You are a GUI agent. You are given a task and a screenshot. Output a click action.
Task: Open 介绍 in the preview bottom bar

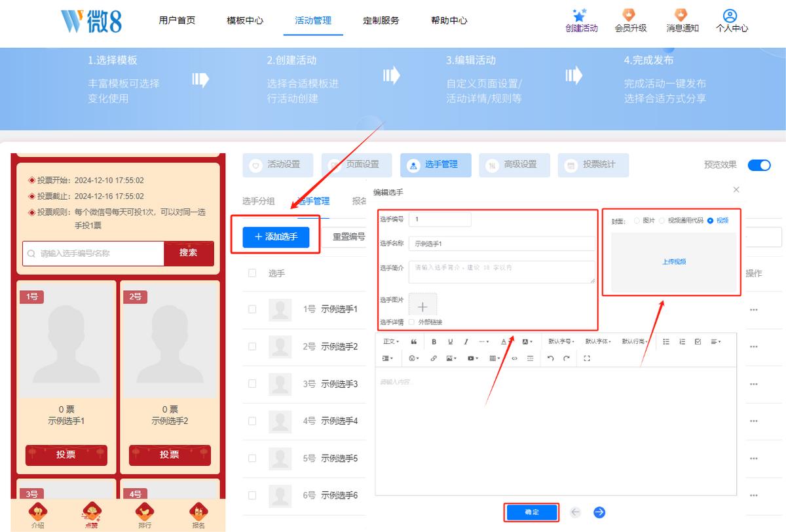tap(38, 516)
